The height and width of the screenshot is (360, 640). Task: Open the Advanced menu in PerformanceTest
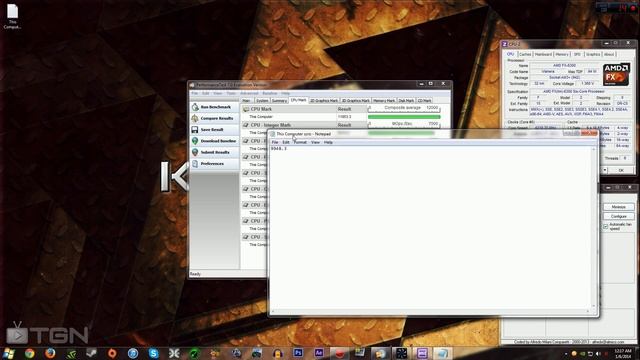pyautogui.click(x=249, y=93)
